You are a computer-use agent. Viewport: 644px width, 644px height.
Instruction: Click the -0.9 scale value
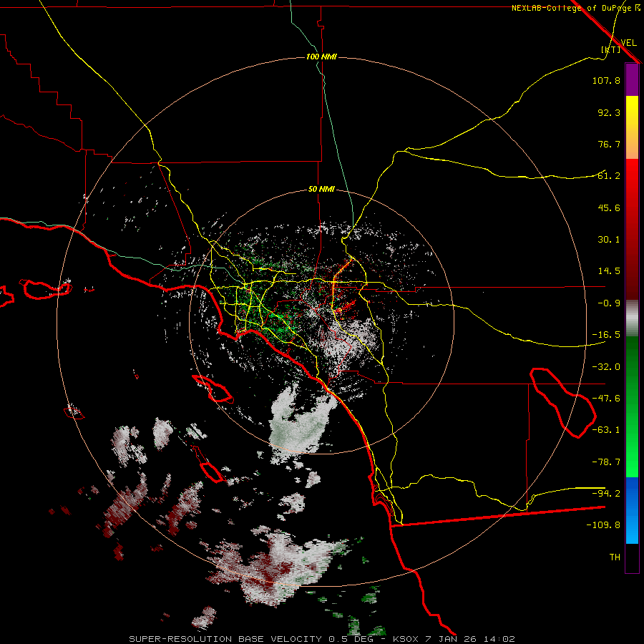[x=609, y=303]
